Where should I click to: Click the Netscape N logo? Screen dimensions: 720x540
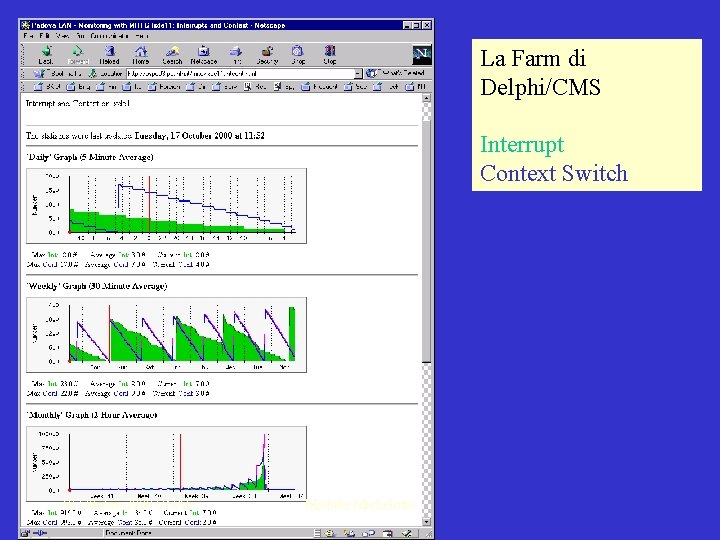click(422, 55)
